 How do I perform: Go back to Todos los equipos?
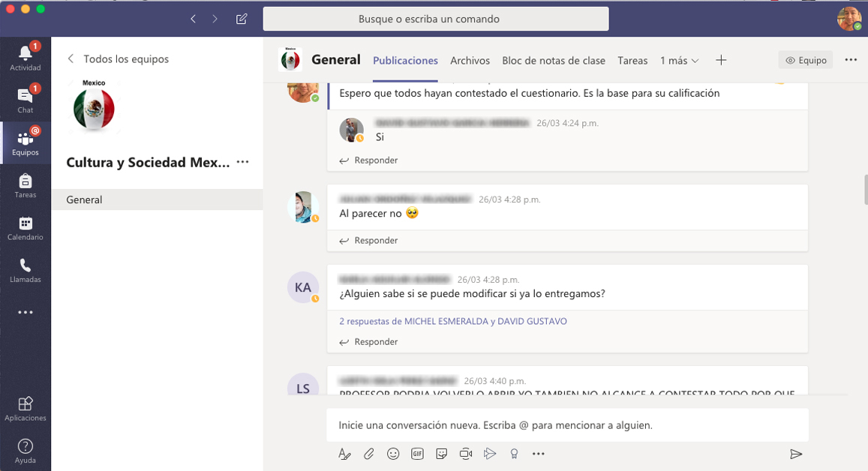(119, 58)
